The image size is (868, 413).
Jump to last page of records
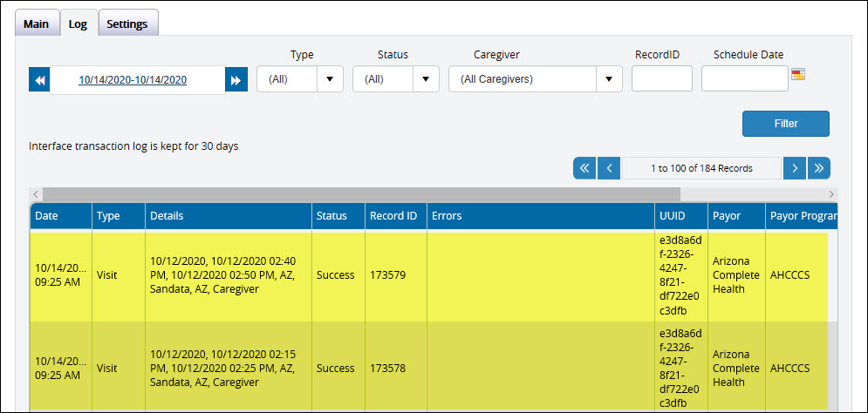(819, 168)
